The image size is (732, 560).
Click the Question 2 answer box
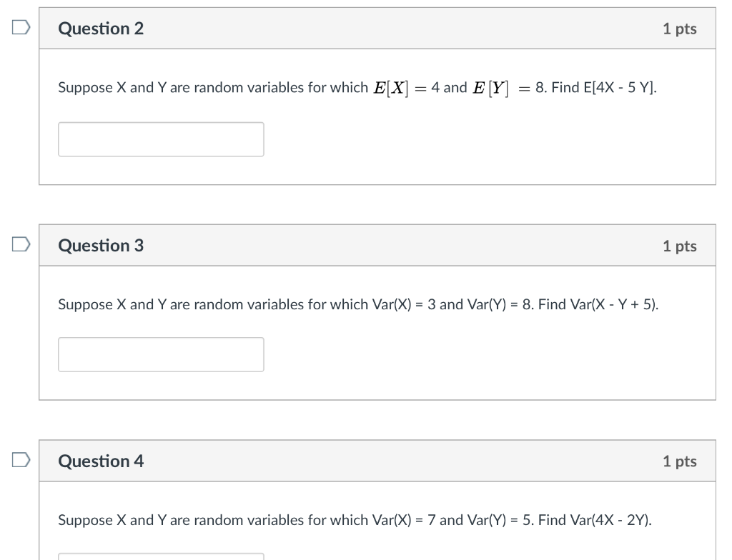click(x=161, y=139)
